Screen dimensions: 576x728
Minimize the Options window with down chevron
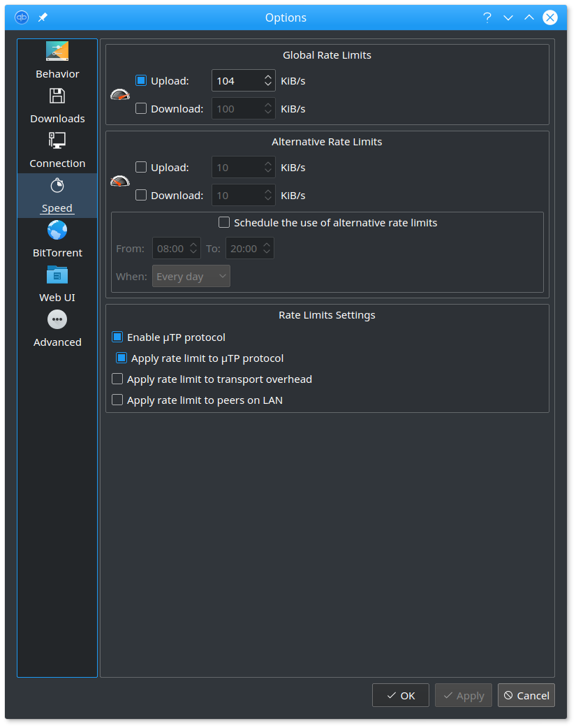coord(508,17)
